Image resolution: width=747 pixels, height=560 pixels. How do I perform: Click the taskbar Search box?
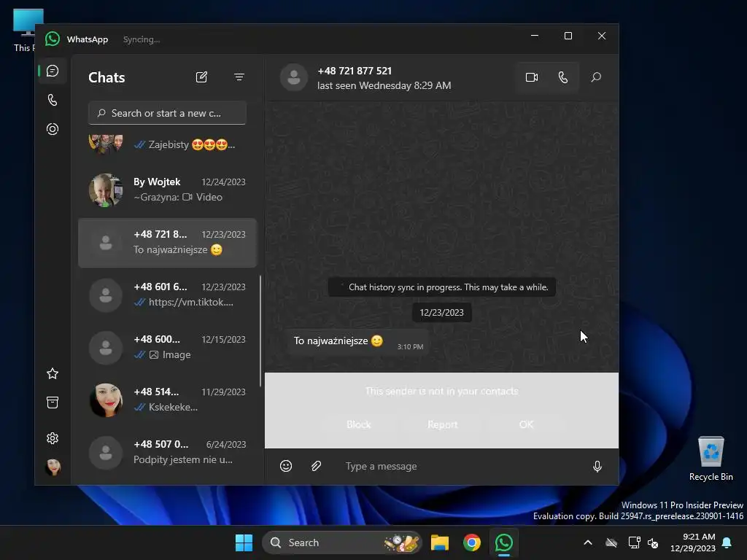[342, 542]
